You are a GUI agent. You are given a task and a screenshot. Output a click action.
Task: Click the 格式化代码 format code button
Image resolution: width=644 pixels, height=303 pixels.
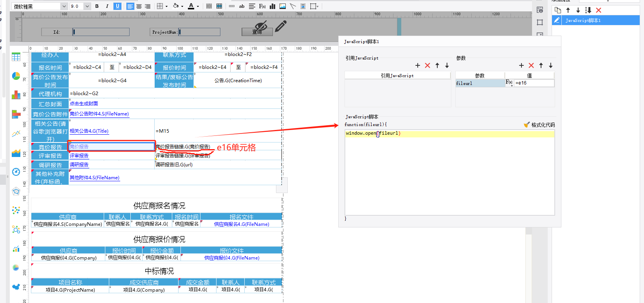[539, 125]
